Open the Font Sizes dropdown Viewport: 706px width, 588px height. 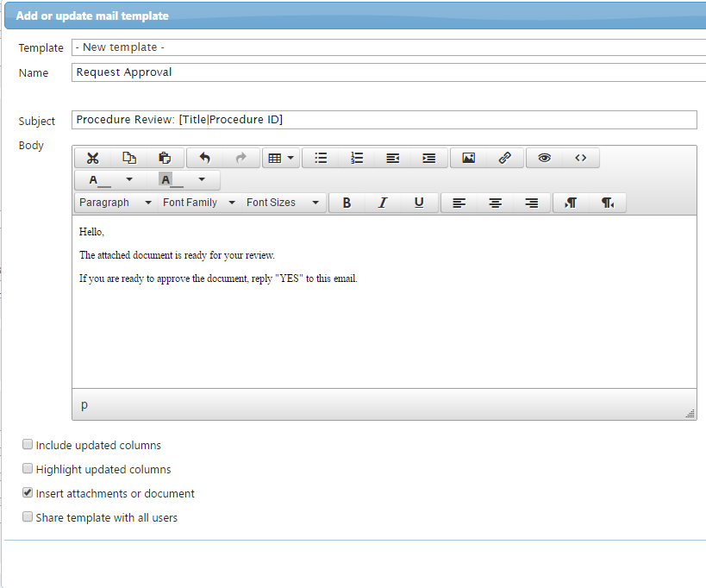coord(283,203)
